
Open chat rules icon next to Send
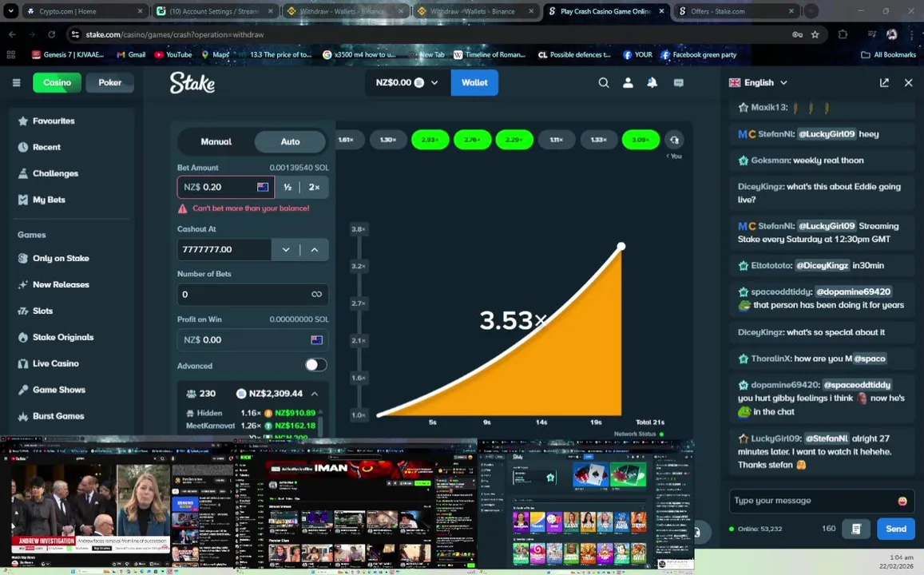(x=856, y=529)
